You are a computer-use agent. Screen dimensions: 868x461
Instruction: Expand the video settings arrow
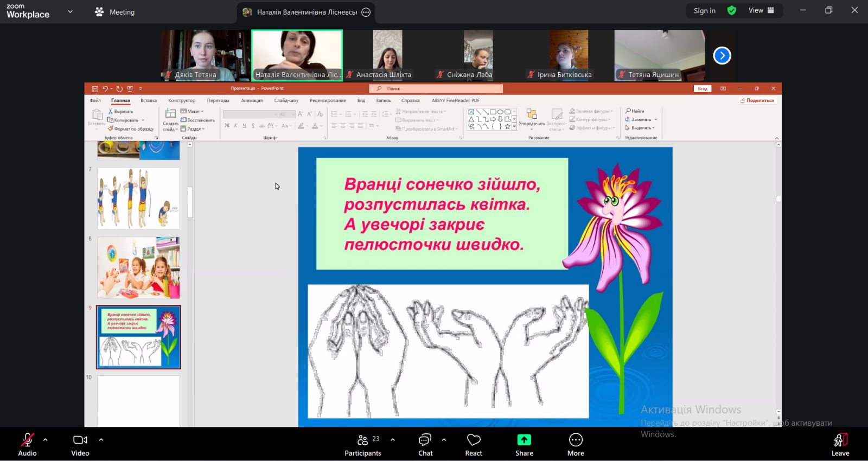(x=101, y=440)
